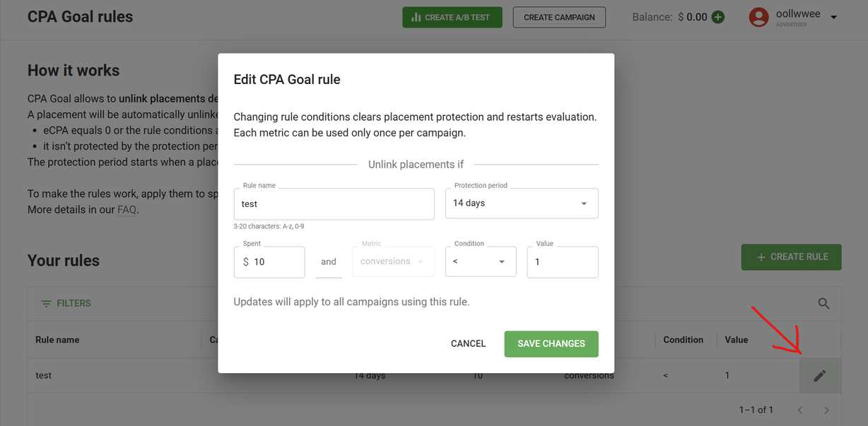Click inside the Rule name field
Image resolution: width=868 pixels, height=426 pixels.
(x=334, y=204)
